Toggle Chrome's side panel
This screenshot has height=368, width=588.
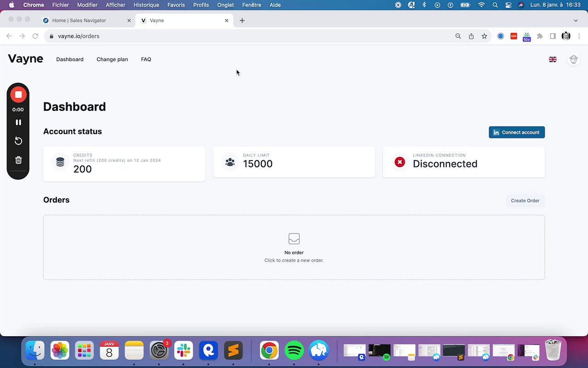(x=553, y=36)
